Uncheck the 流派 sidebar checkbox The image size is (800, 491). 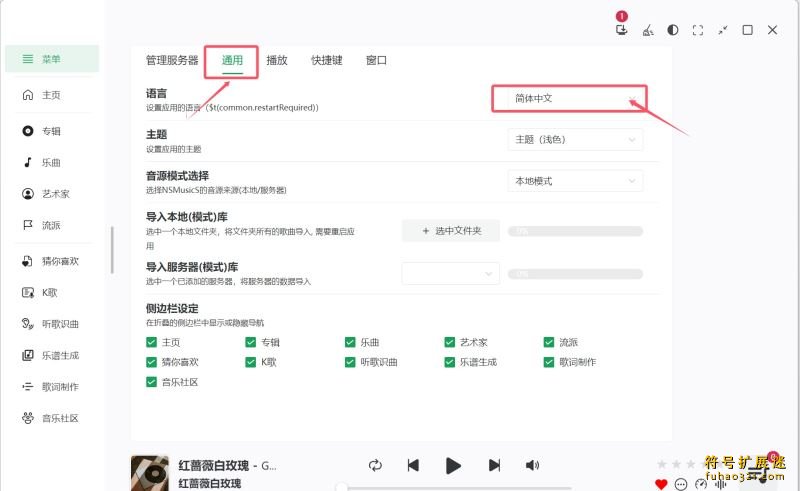tap(549, 342)
